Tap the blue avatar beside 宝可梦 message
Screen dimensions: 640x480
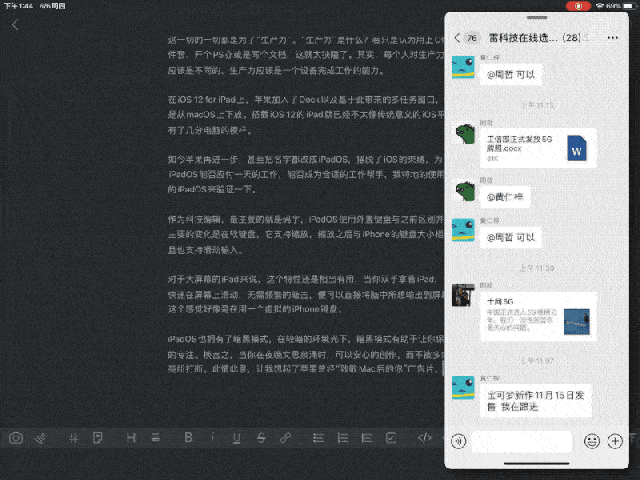[463, 387]
